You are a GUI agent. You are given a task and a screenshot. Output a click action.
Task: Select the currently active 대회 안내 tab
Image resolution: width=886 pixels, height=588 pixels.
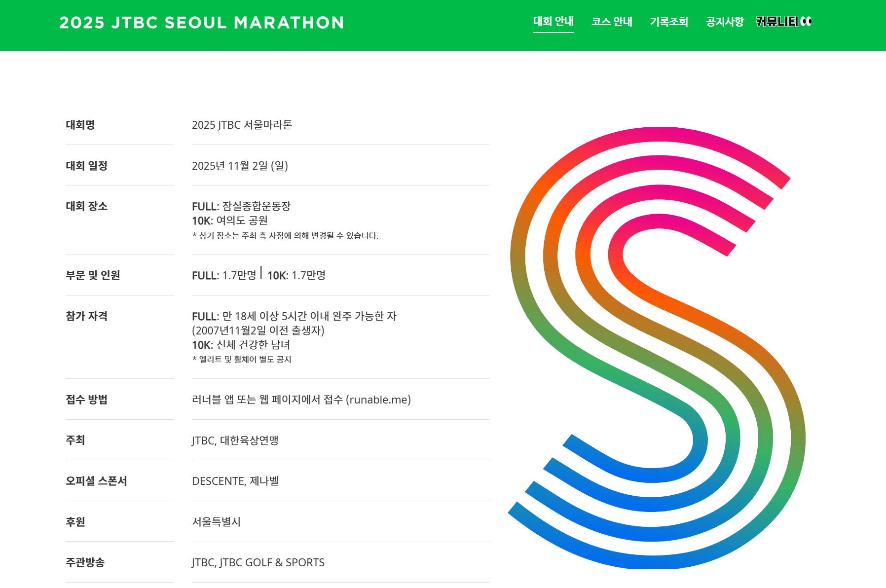(554, 21)
